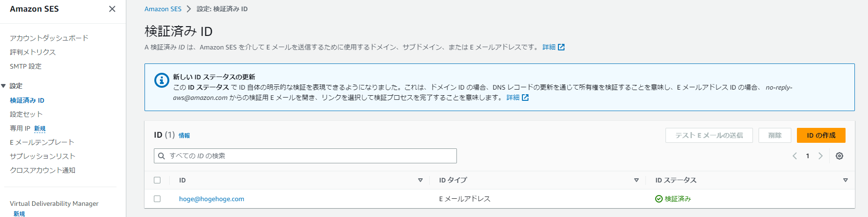Click the info circle icon in the status banner
Image resolution: width=868 pixels, height=217 pixels.
(x=162, y=80)
